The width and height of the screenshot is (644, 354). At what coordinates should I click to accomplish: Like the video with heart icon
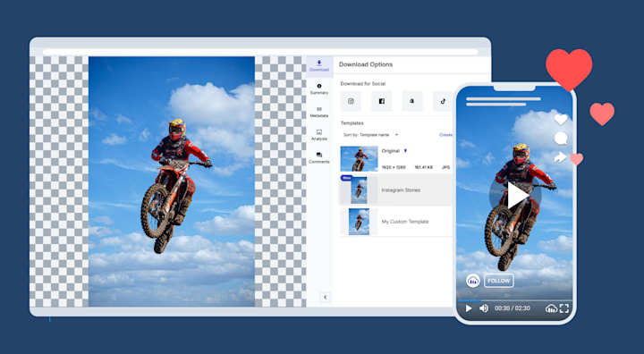tap(561, 120)
